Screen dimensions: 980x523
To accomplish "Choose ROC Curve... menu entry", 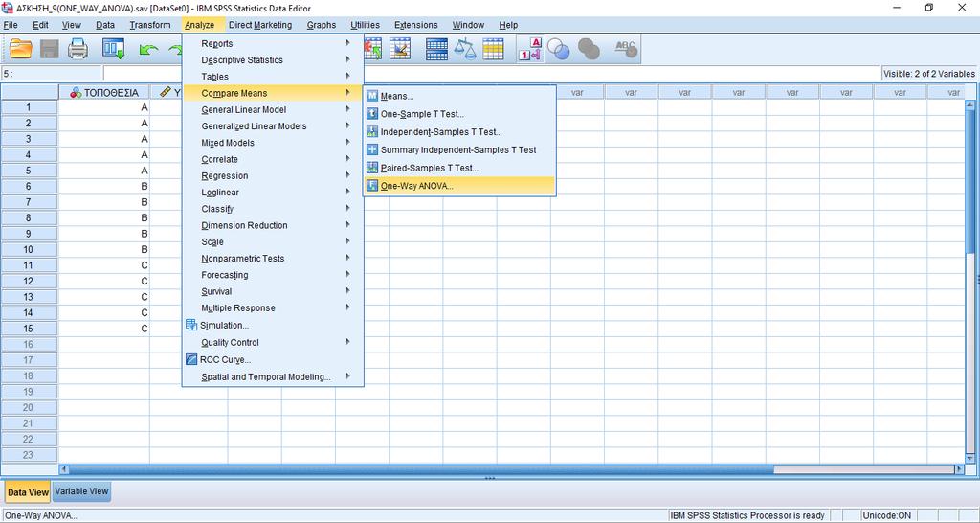I will (273, 360).
